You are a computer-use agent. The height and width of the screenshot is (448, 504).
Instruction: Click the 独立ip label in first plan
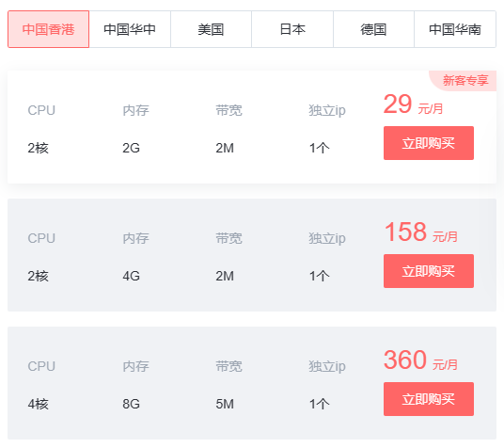point(327,110)
